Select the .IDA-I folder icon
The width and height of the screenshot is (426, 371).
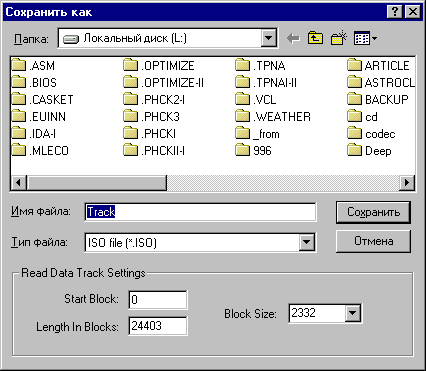coord(18,133)
